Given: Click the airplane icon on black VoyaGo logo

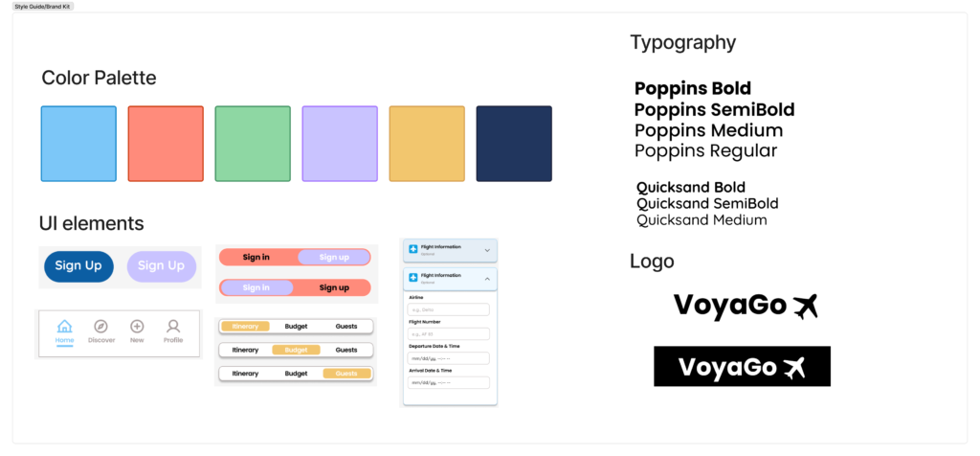Looking at the screenshot, I should (794, 367).
